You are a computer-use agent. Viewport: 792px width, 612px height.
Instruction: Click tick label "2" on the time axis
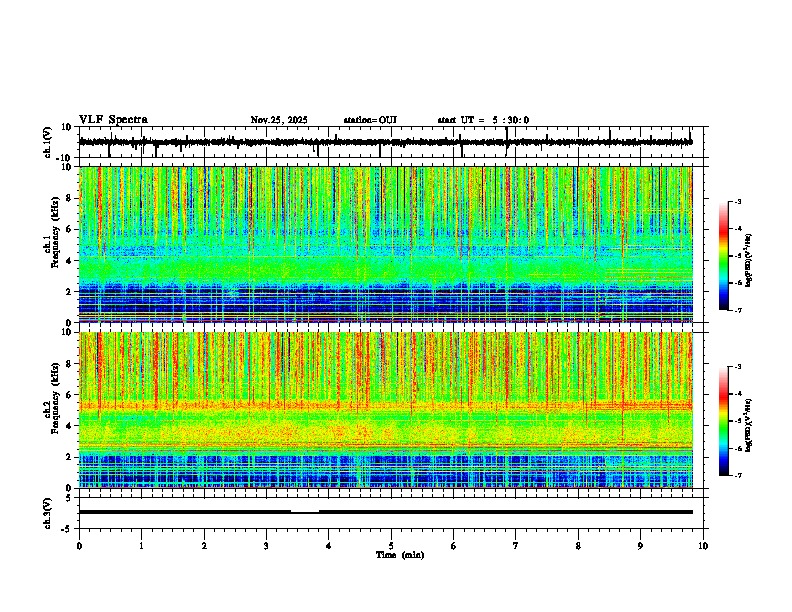[x=204, y=546]
